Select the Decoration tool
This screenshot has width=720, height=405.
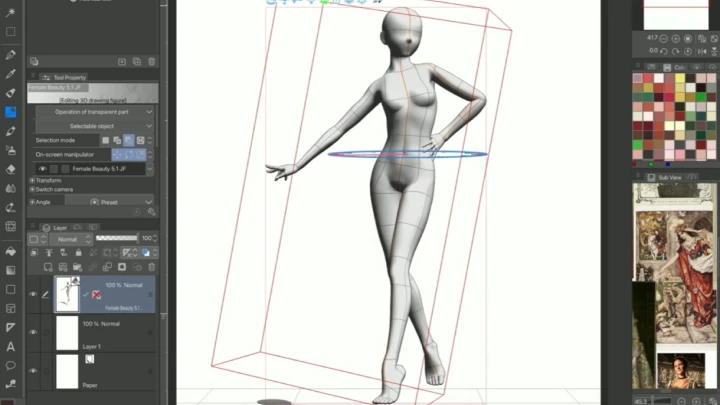point(11,131)
